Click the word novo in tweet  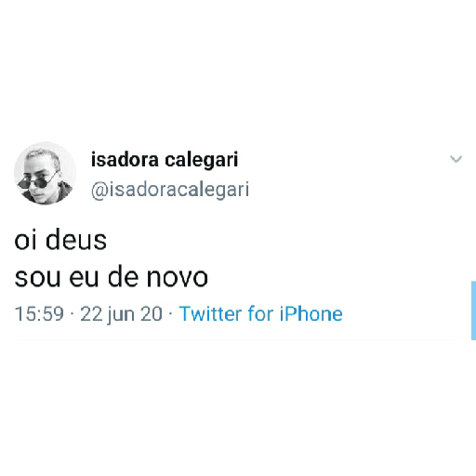coord(178,278)
